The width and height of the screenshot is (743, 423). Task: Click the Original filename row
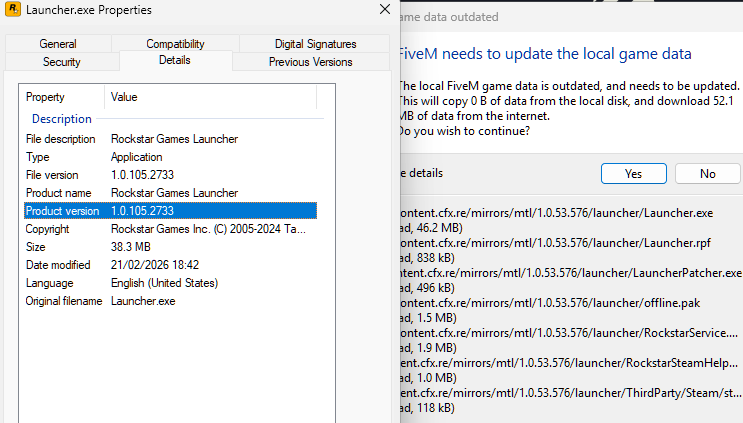pyautogui.click(x=170, y=301)
